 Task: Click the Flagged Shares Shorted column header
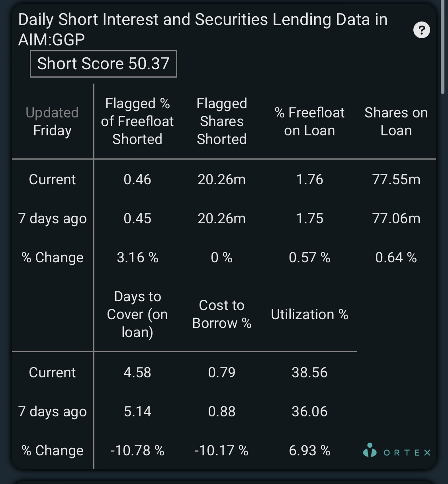[222, 121]
